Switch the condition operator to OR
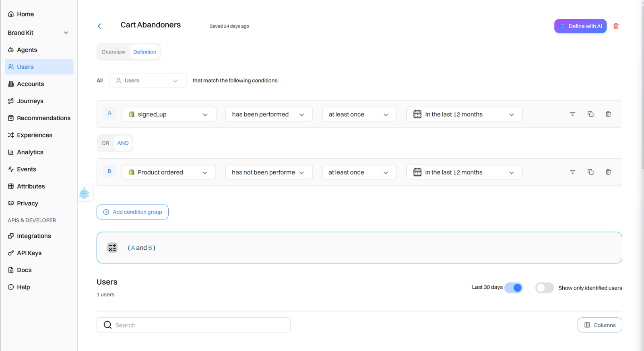 [x=105, y=143]
